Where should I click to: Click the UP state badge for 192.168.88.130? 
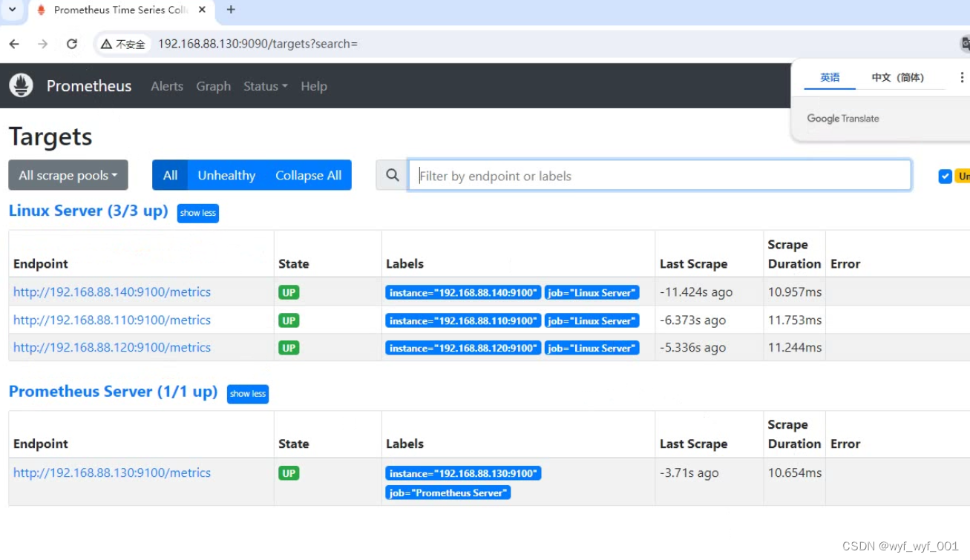(289, 473)
